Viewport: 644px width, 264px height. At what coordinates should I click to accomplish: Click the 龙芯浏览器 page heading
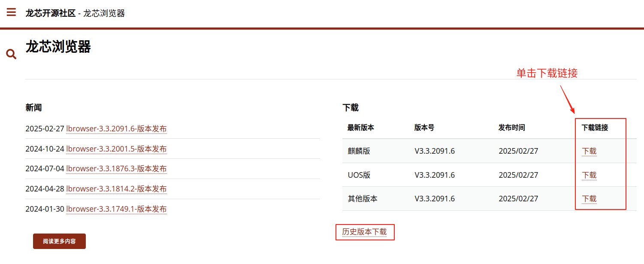tap(58, 47)
